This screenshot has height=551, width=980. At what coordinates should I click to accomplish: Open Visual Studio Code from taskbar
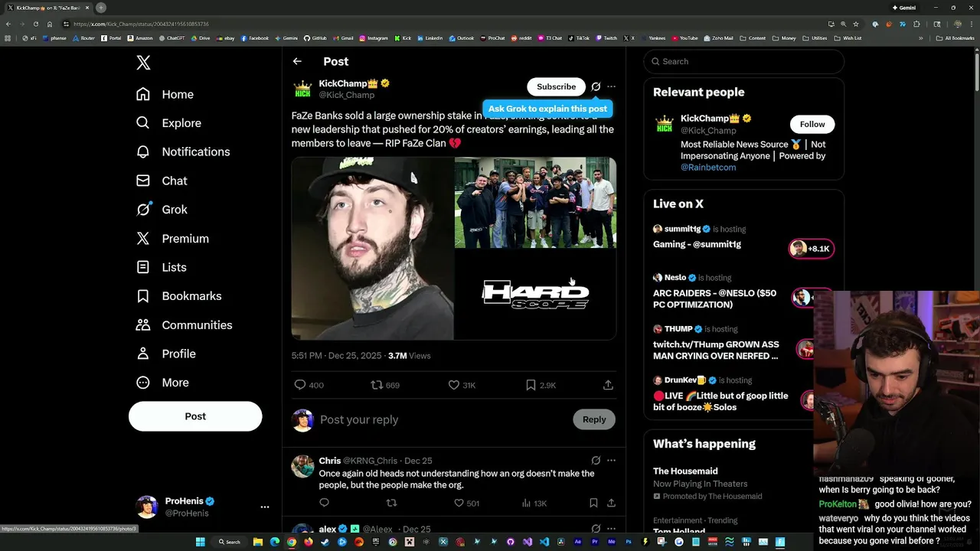[544, 542]
